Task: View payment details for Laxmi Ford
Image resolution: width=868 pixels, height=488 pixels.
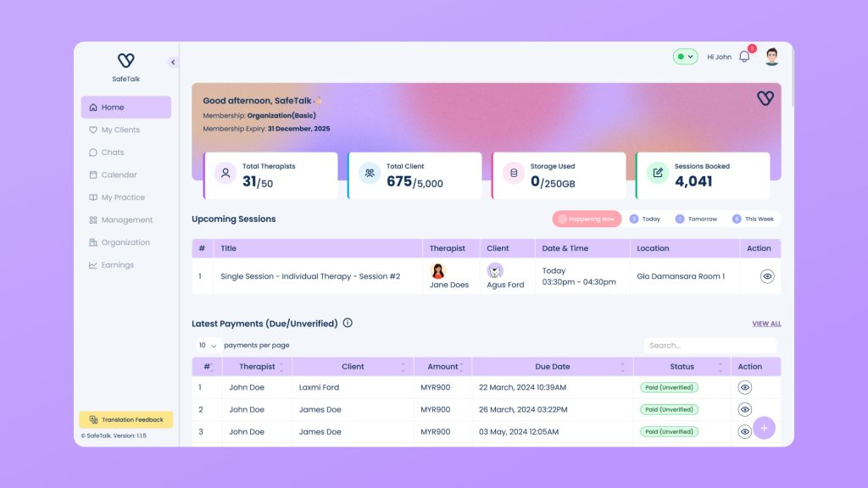Action: coord(745,387)
